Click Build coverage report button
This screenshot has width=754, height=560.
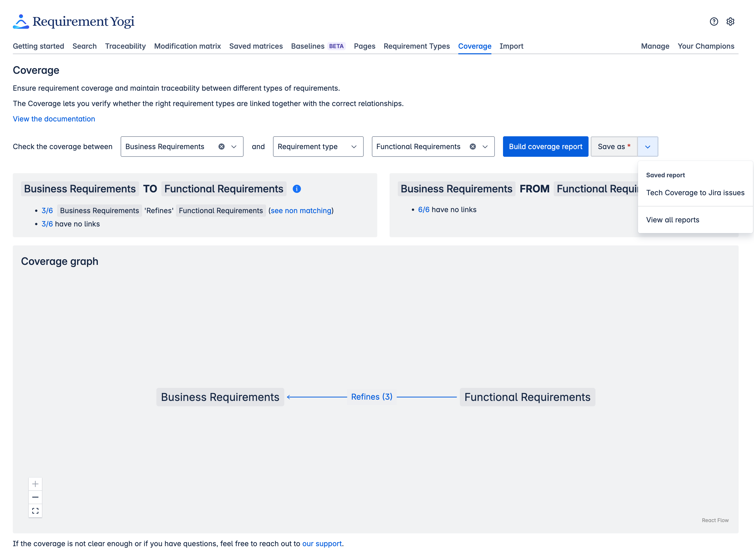(x=545, y=147)
